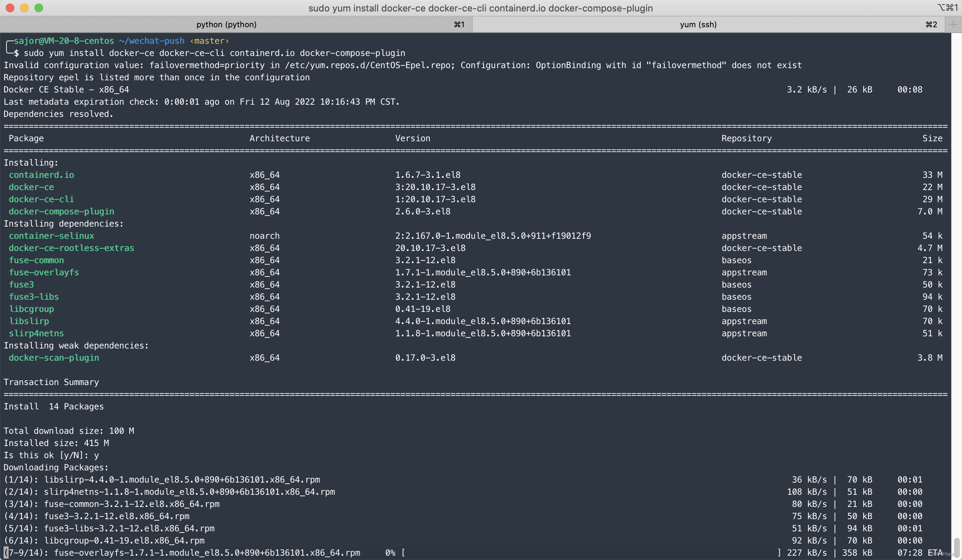962x560 pixels.
Task: Click the Transaction Summary heading text
Action: tap(51, 382)
